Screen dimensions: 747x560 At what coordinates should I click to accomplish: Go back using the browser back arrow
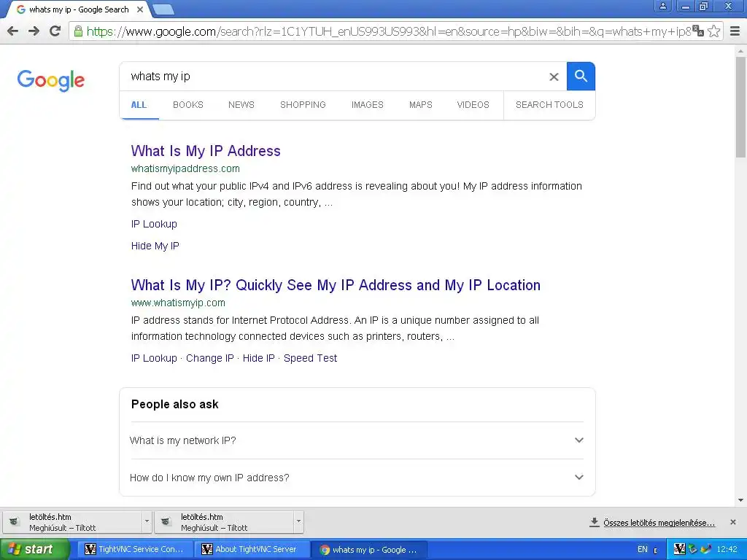(13, 31)
